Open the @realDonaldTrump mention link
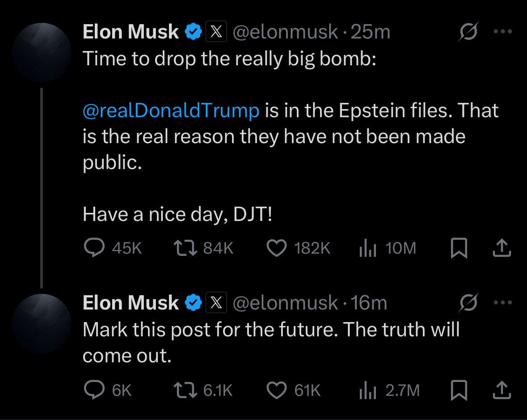The width and height of the screenshot is (527, 420). 171,110
